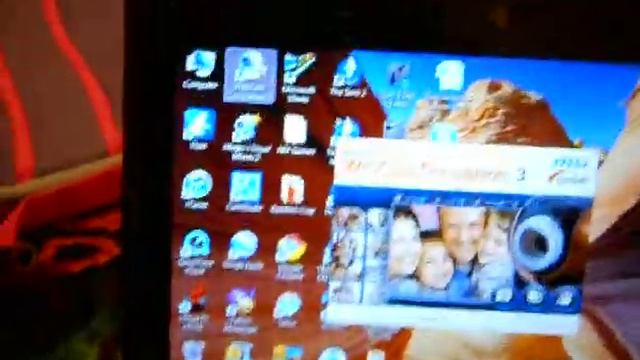The width and height of the screenshot is (640, 360).
Task: Open the Computer desktop icon
Action: pos(200,69)
